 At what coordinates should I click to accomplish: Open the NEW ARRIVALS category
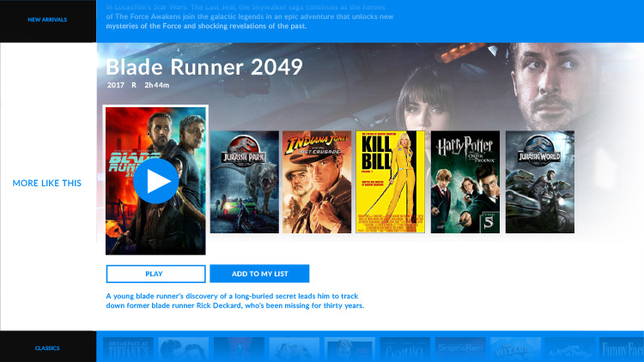coord(47,19)
